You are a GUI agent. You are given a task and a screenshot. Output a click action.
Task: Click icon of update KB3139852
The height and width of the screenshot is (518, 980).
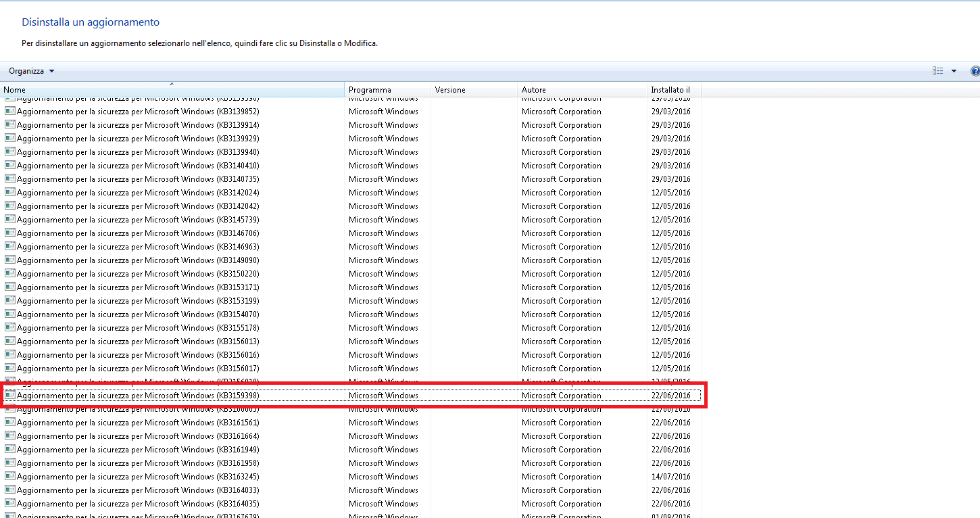10,112
